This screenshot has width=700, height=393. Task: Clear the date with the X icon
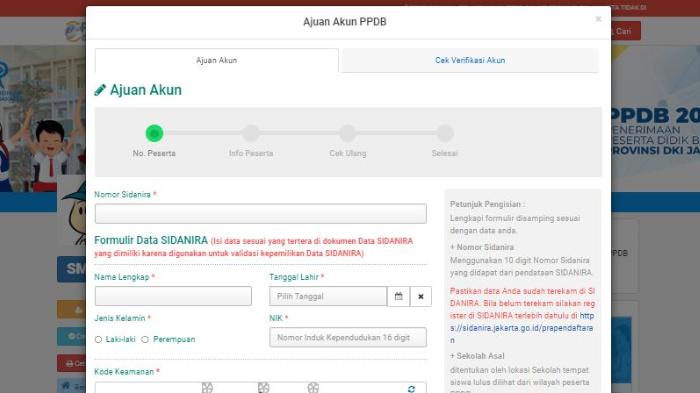coord(421,296)
